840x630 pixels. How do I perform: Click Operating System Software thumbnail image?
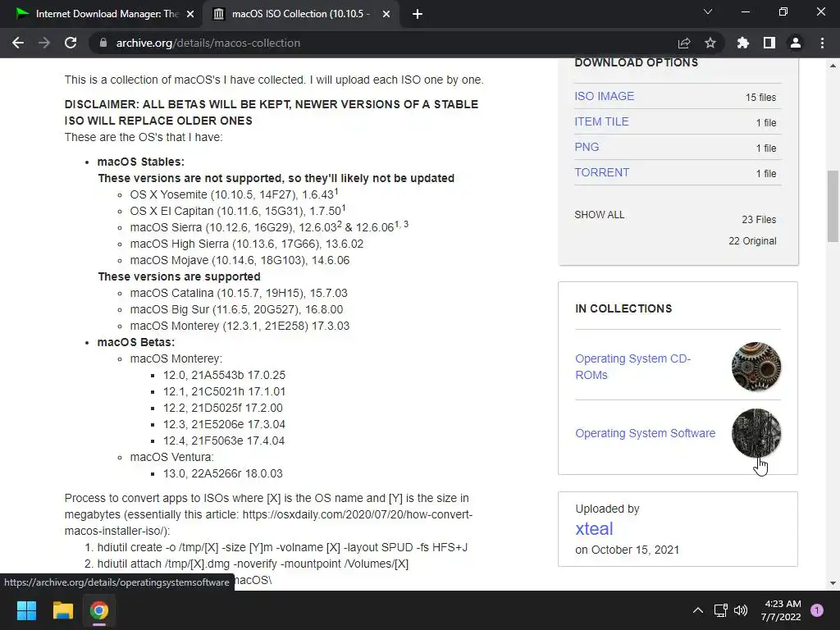pyautogui.click(x=756, y=433)
